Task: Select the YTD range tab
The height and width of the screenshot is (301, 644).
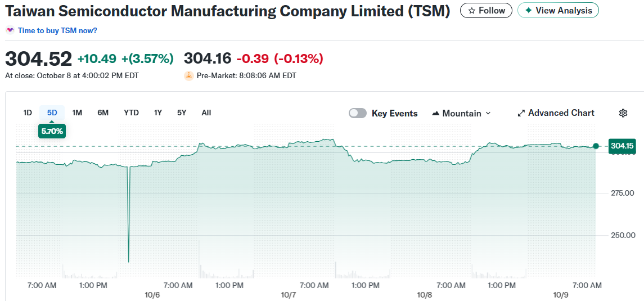Action: click(x=131, y=113)
